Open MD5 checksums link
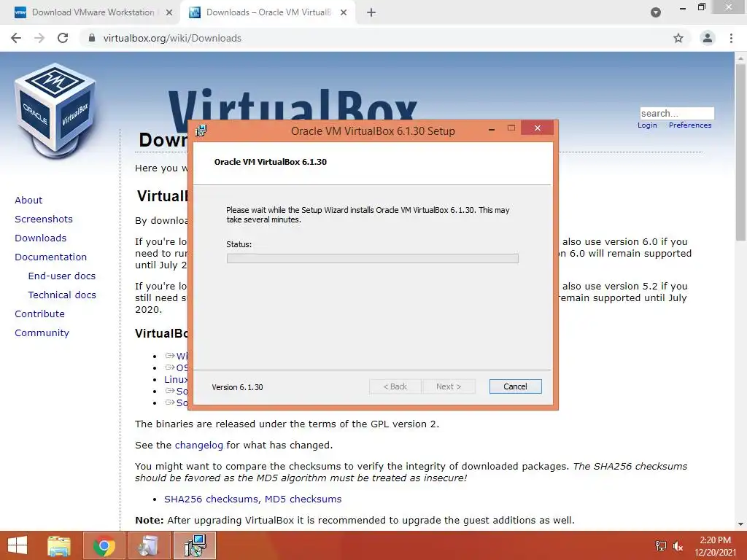The image size is (747, 560). (x=303, y=499)
